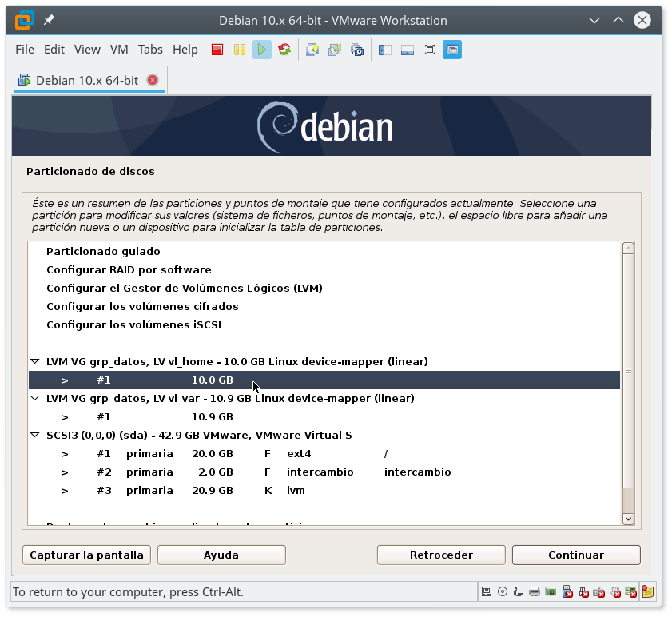Close the Debian 10.x 64-bit tab
The image size is (672, 617).
pyautogui.click(x=153, y=80)
